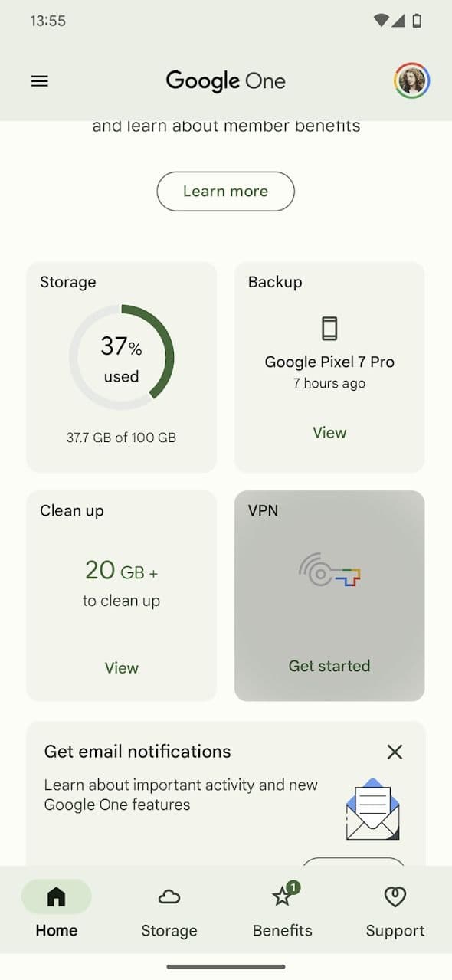View the 20 GB clean up suggestions
This screenshot has height=980, width=452.
121,667
